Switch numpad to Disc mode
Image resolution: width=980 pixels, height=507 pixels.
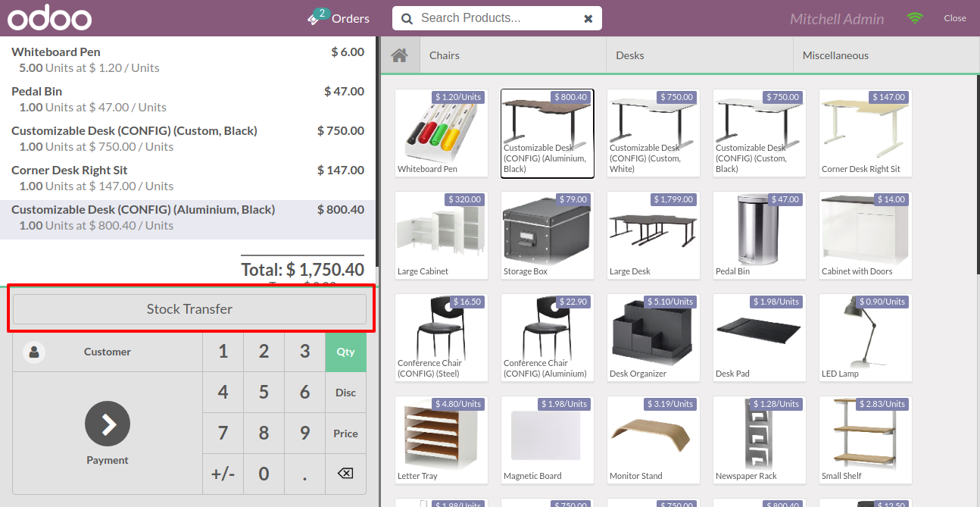click(x=345, y=393)
